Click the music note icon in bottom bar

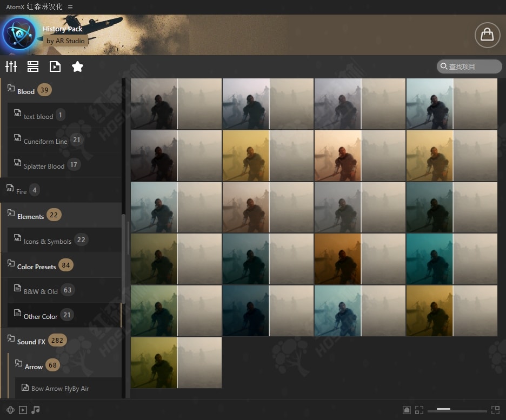[x=36, y=410]
